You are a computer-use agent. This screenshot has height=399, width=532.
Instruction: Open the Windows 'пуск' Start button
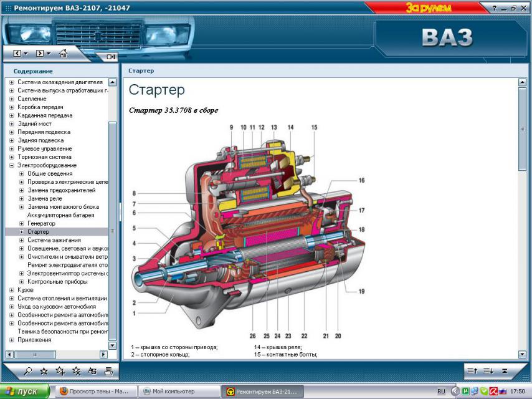pos(25,392)
